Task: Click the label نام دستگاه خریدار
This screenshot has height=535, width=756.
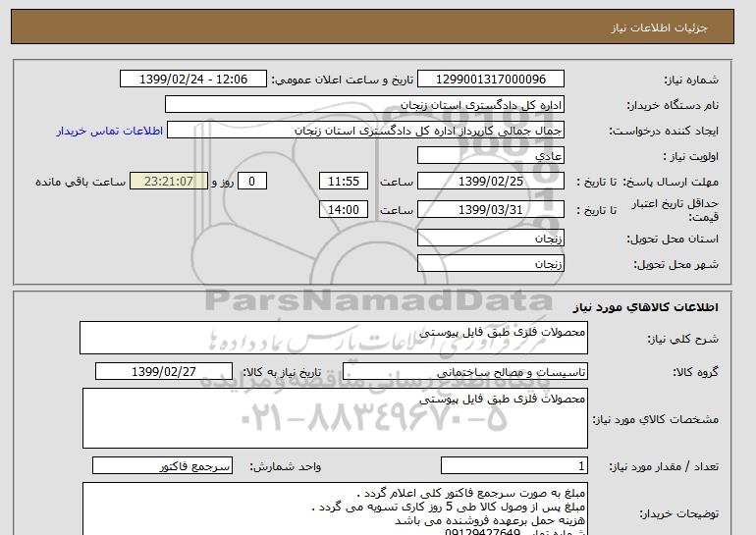Action: 673,106
